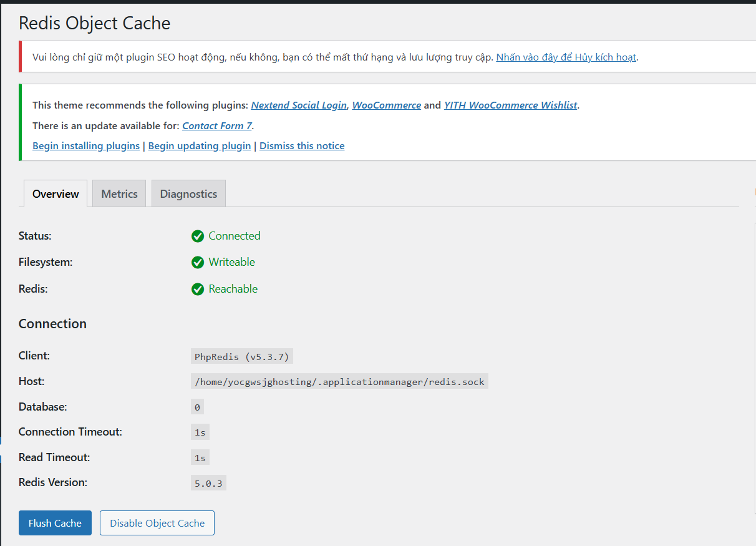Open the YITH WooCommerce Wishlist link
Viewport: 756px width, 546px height.
(510, 105)
